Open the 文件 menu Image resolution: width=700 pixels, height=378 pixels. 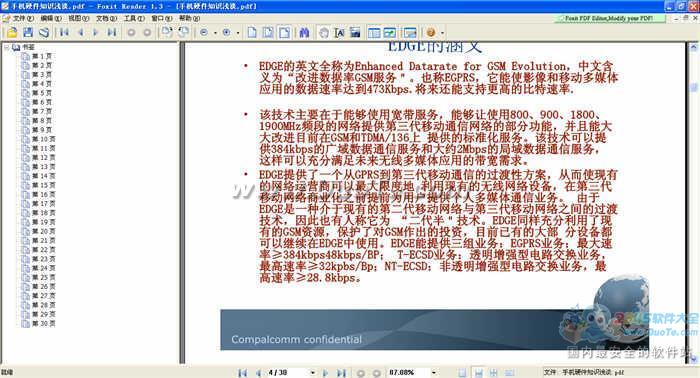[21, 18]
